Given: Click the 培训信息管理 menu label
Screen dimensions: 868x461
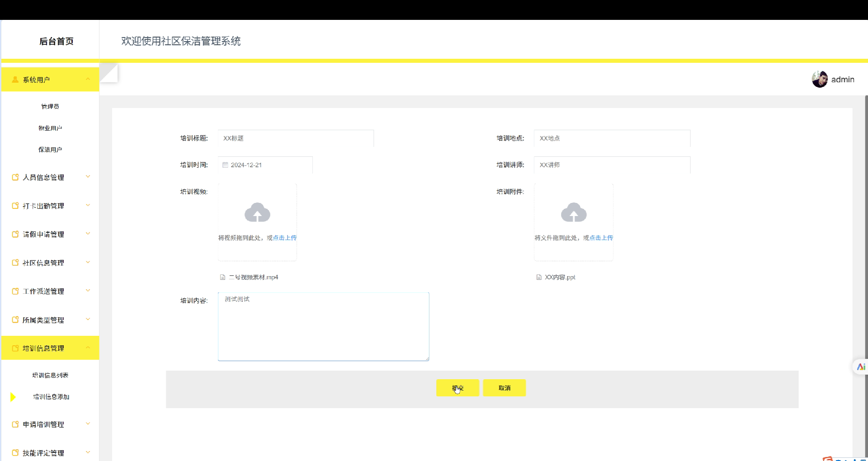Looking at the screenshot, I should (43, 348).
